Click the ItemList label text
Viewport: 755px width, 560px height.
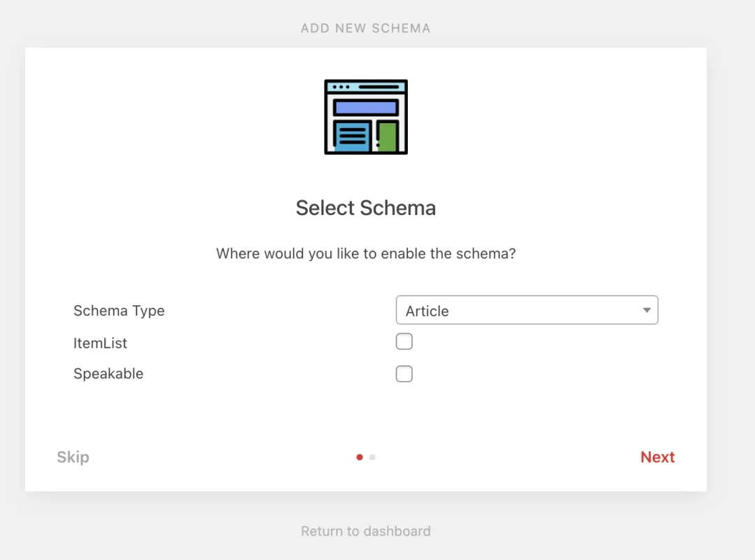click(100, 344)
